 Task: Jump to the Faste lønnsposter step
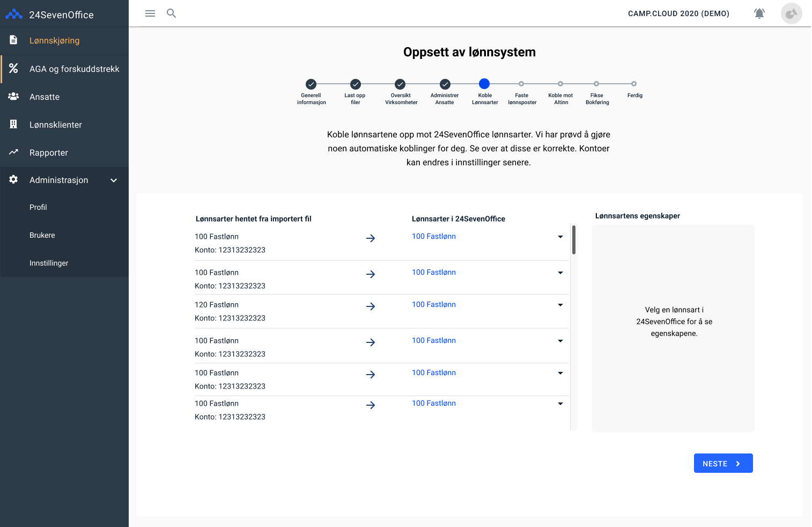(x=521, y=84)
